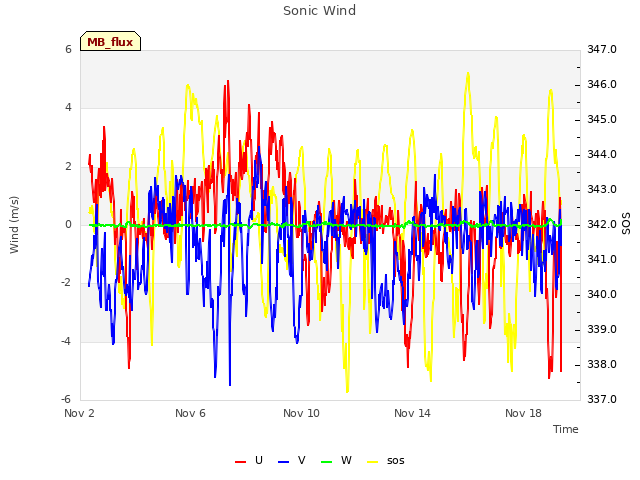Click the Nov 14 date tick label

click(x=412, y=413)
